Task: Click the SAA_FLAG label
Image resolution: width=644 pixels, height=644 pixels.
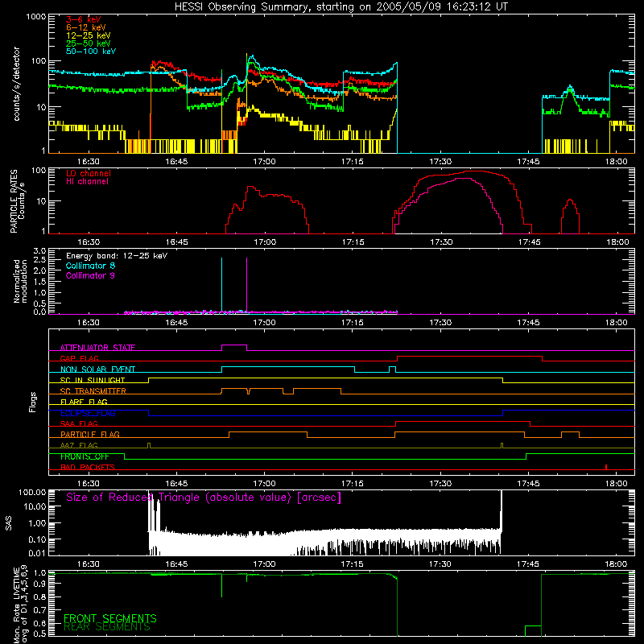Action: 79,423
